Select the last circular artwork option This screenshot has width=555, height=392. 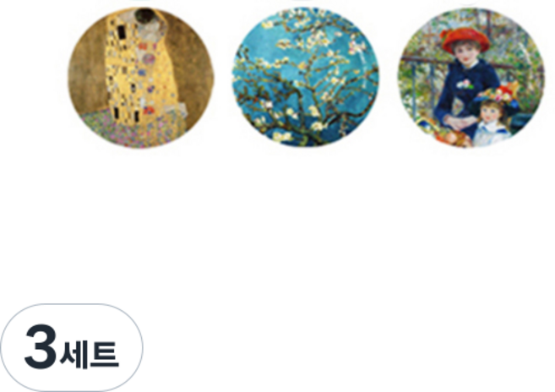click(471, 78)
